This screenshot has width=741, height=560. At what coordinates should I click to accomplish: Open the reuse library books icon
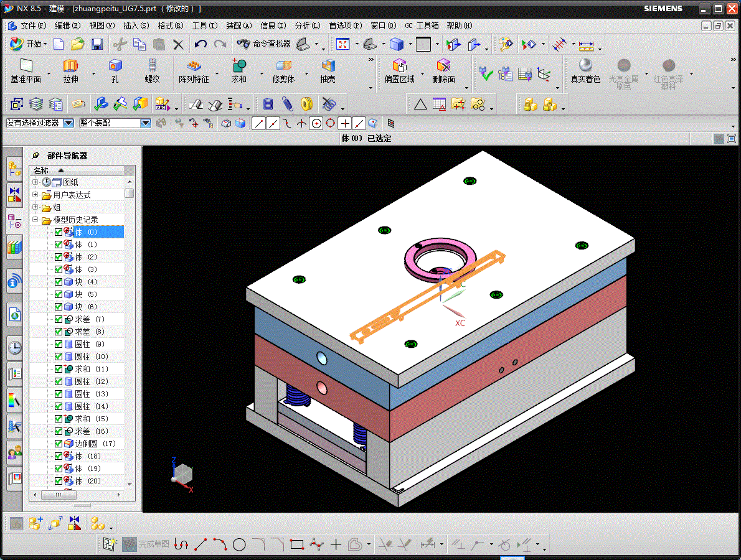[x=15, y=246]
